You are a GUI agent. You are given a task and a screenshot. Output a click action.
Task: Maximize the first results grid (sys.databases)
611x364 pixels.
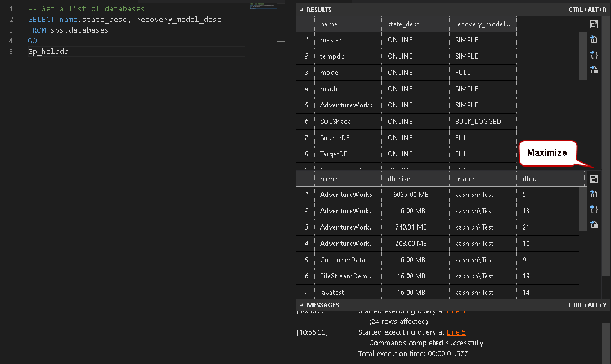click(594, 24)
